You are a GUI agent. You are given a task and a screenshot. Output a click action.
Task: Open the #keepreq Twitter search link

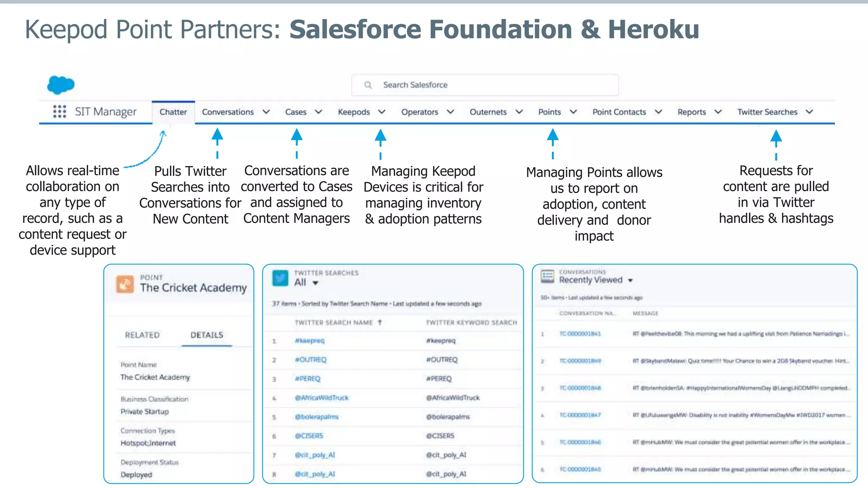click(x=310, y=341)
